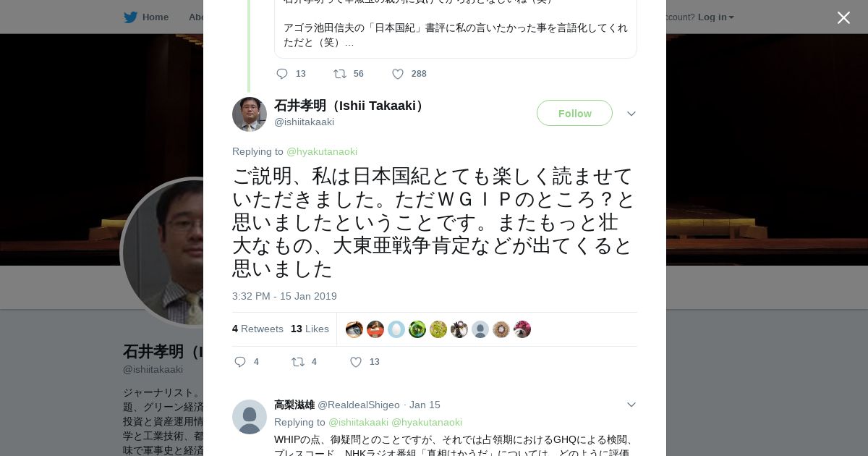Click reply icon showing 13 on parent tweet

[x=282, y=74]
